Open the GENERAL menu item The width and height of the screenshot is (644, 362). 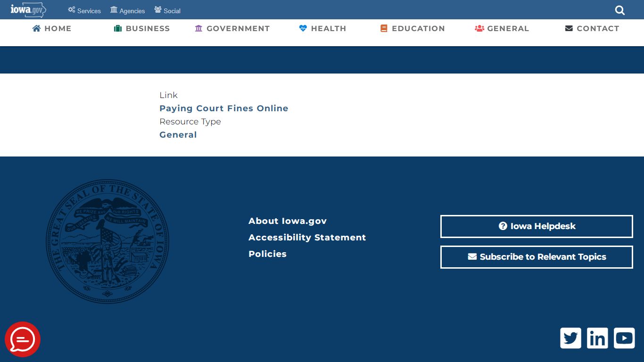pos(502,28)
